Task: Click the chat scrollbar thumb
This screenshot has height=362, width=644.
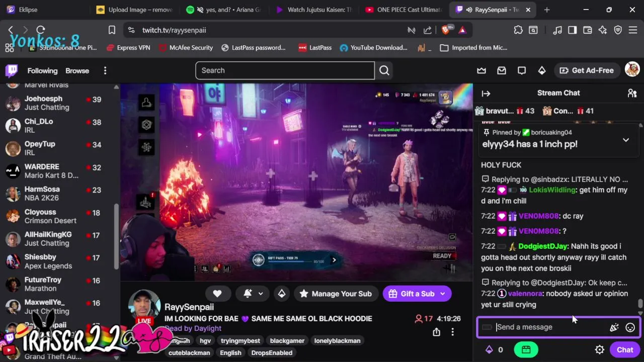Action: (x=640, y=304)
